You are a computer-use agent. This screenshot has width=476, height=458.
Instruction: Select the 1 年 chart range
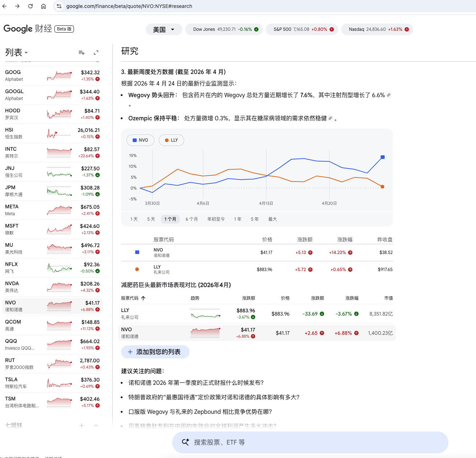pyautogui.click(x=238, y=219)
